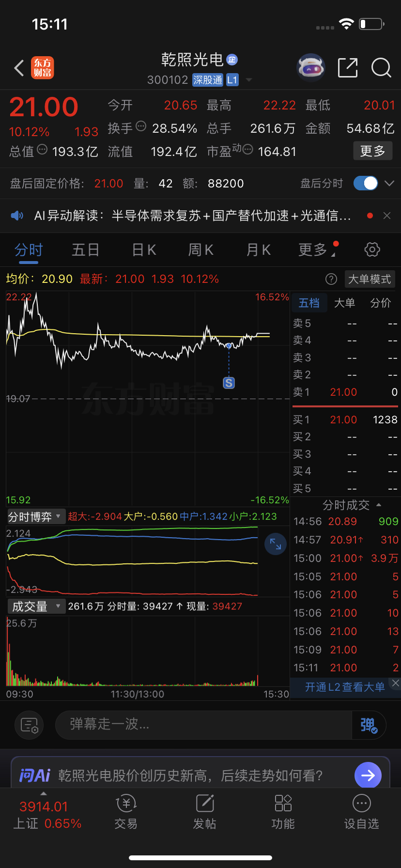Expand the 分时博弈 chart to fullscreen

coord(276,544)
